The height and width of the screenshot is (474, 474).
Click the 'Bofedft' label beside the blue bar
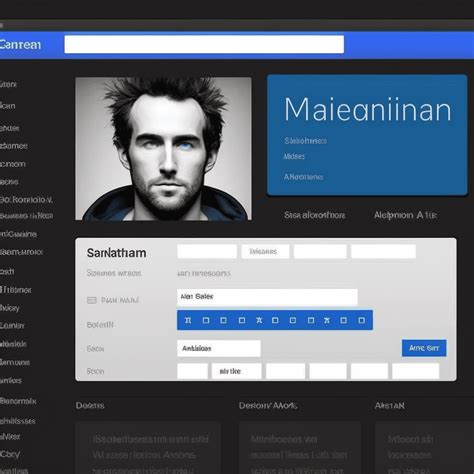100,325
